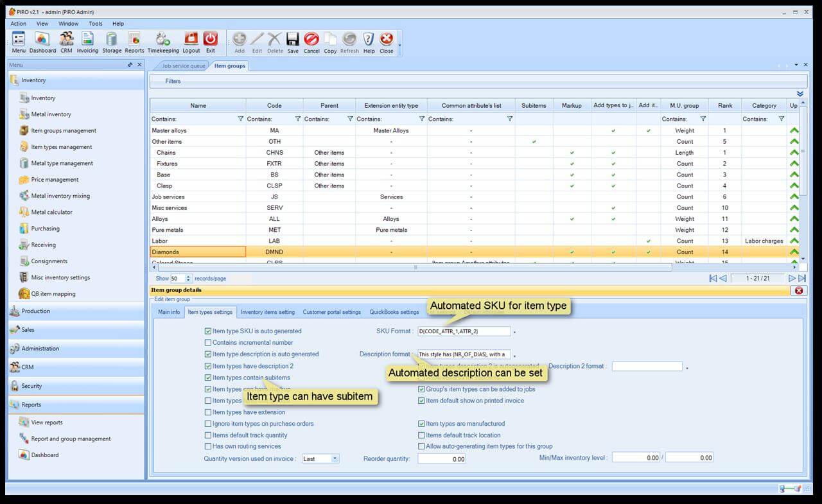Open the Storage toolbar icon
This screenshot has height=504, width=822.
click(112, 42)
